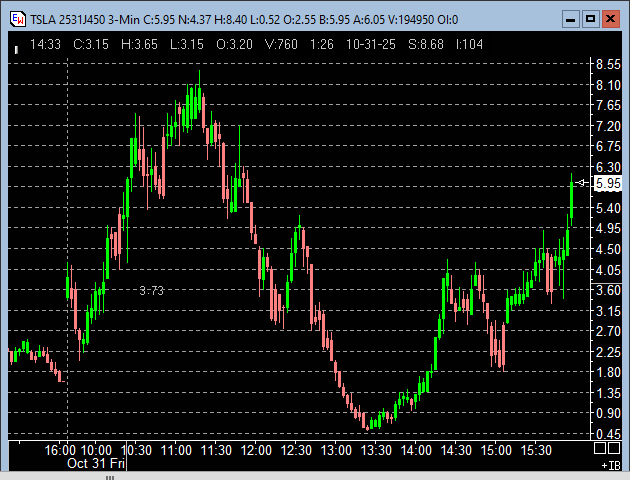Click the 11:00 time axis label
The image size is (630, 480).
coord(175,451)
